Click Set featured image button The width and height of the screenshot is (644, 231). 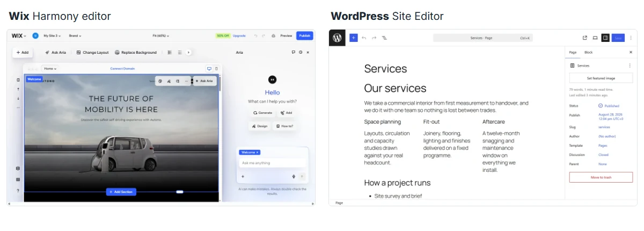pyautogui.click(x=601, y=78)
